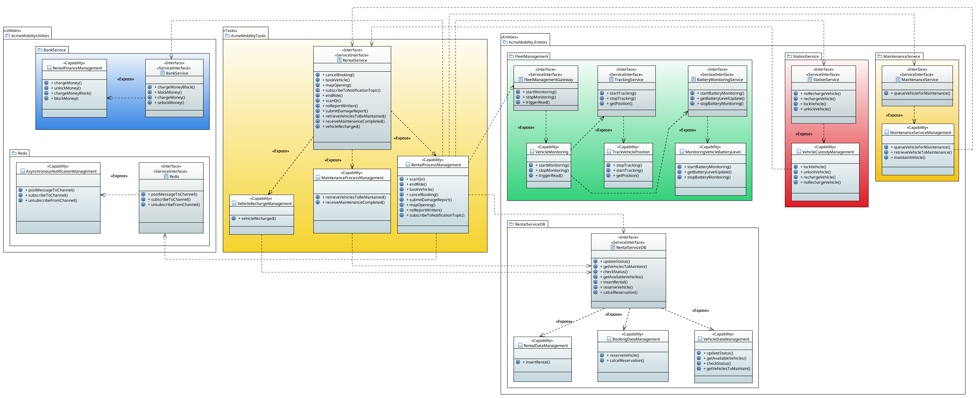980x398 pixels.
Task: Click the «Expose» label in the Redis package
Action: 119,176
